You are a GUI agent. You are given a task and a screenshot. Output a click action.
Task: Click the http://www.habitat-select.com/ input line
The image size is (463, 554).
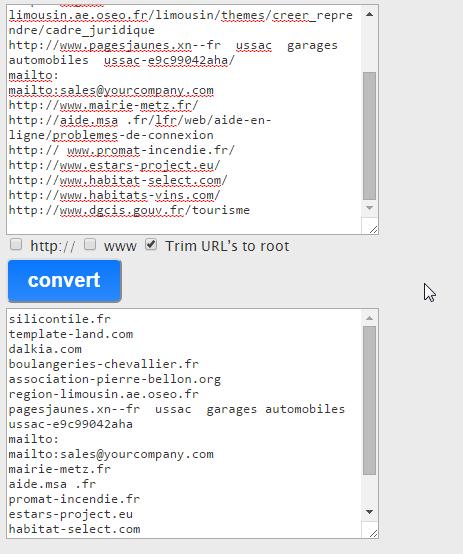coord(118,180)
